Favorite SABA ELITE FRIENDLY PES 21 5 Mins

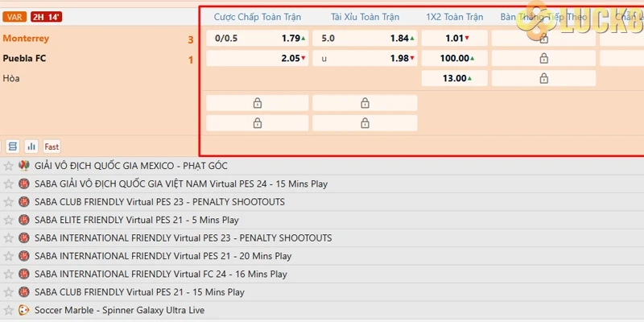click(x=8, y=220)
